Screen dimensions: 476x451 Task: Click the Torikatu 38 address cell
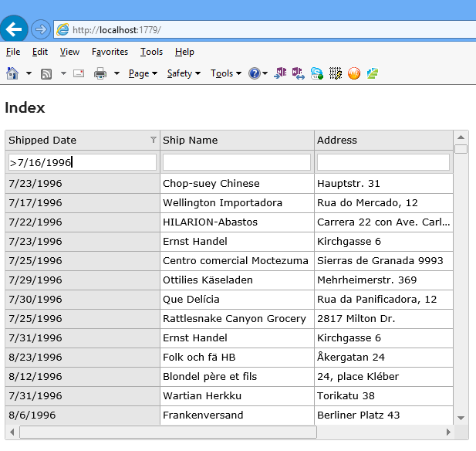[x=383, y=395]
